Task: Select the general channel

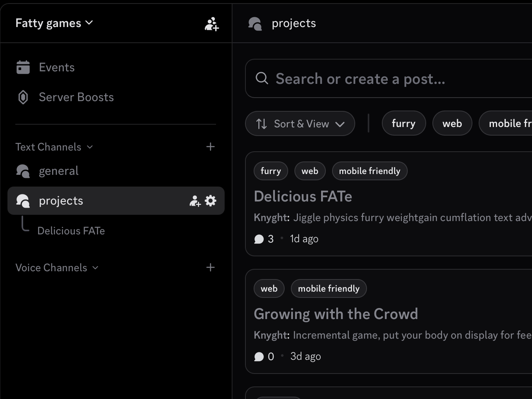Action: pyautogui.click(x=59, y=171)
